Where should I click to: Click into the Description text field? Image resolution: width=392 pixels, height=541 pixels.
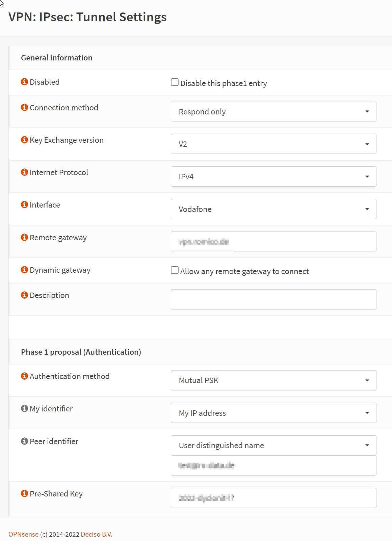tap(273, 299)
